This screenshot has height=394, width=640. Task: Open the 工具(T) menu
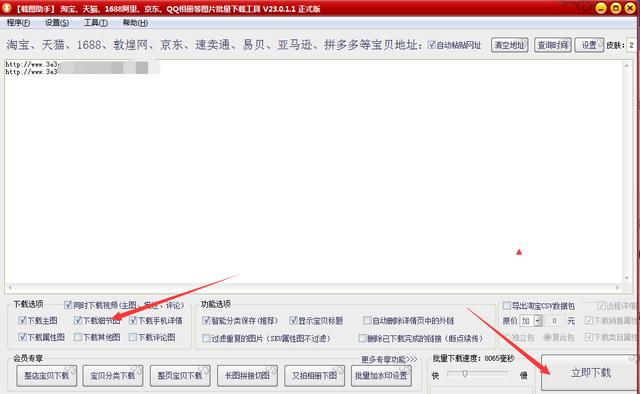coord(96,23)
